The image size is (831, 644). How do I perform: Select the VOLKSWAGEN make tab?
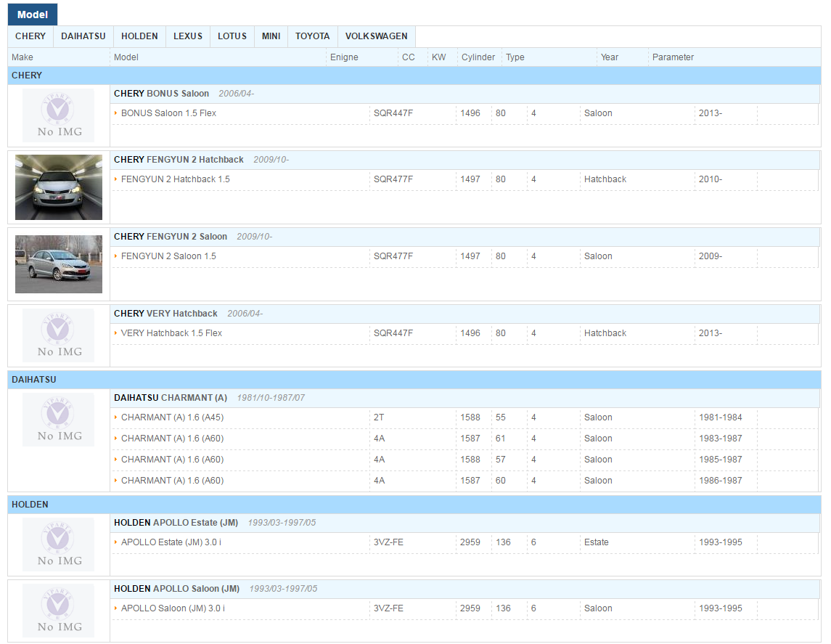[376, 36]
